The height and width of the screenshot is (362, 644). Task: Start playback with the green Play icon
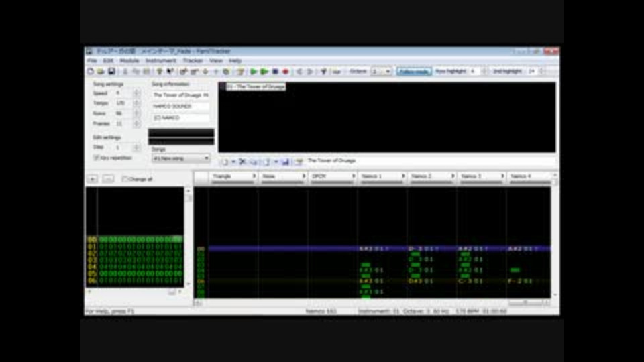tap(254, 72)
